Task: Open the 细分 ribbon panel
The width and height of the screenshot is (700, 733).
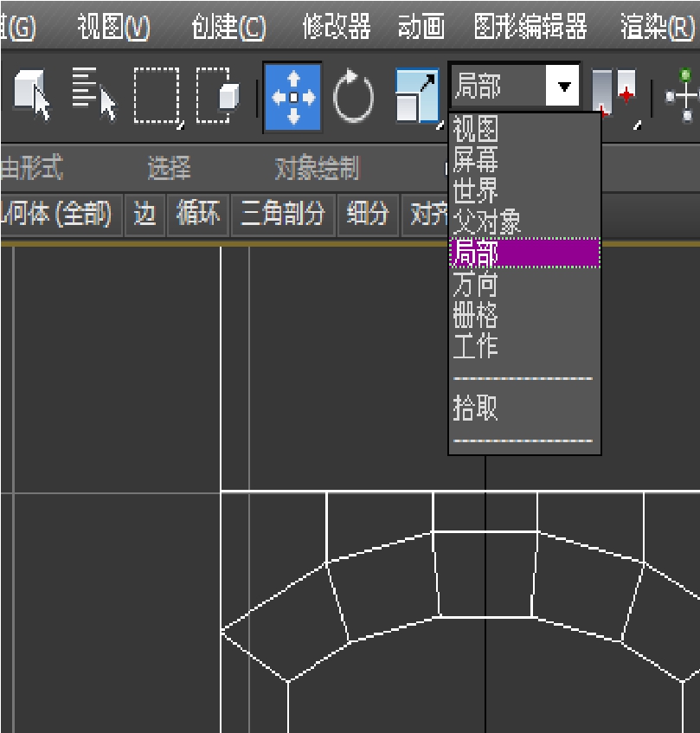Action: pyautogui.click(x=368, y=215)
